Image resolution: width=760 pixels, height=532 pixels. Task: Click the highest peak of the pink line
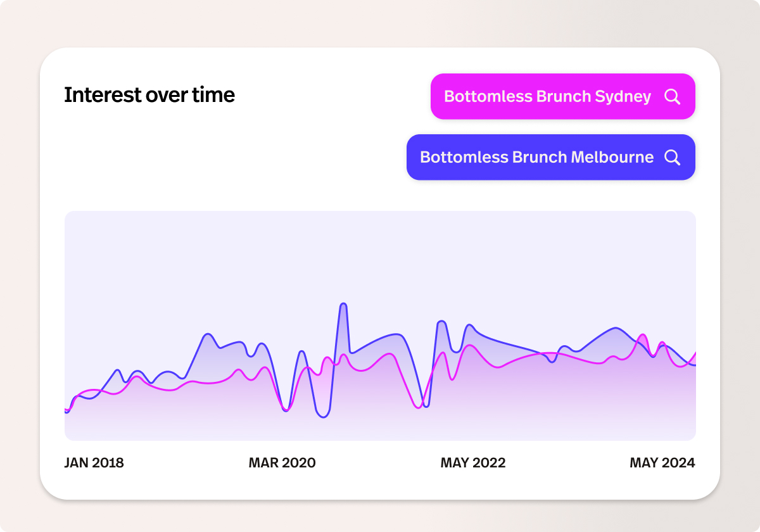click(642, 335)
